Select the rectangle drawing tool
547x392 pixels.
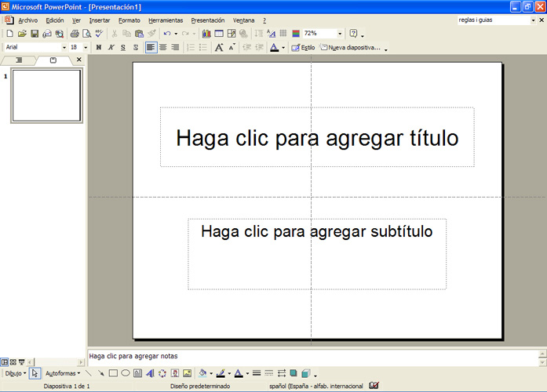pos(113,373)
